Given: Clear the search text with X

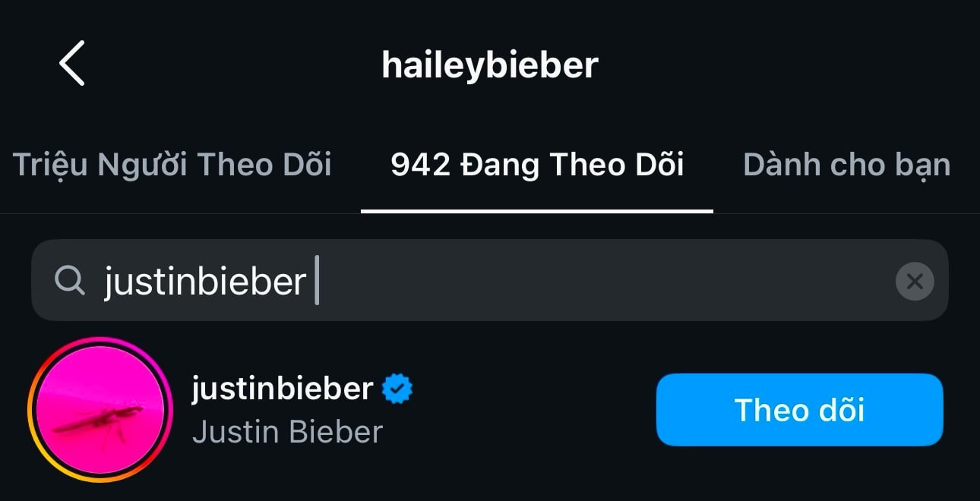Looking at the screenshot, I should pyautogui.click(x=915, y=282).
